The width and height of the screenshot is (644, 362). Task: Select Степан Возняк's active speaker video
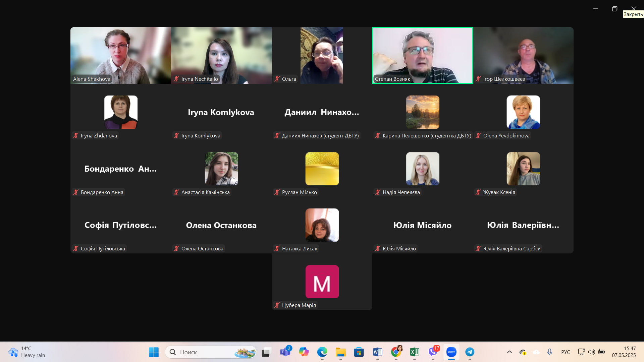click(422, 55)
